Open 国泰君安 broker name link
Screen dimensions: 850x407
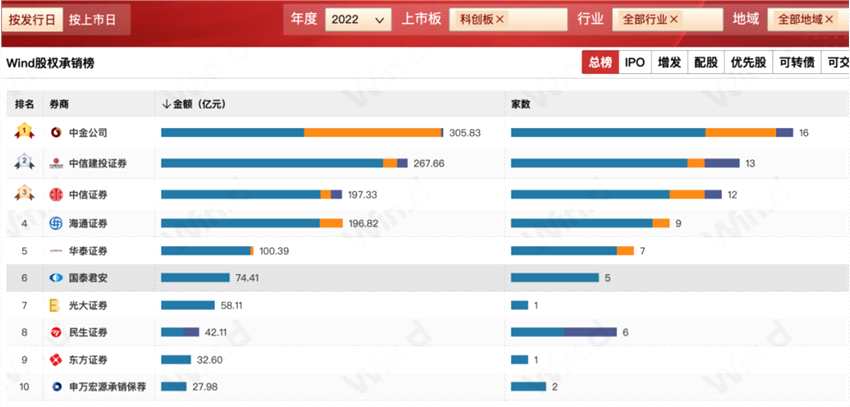click(x=88, y=278)
